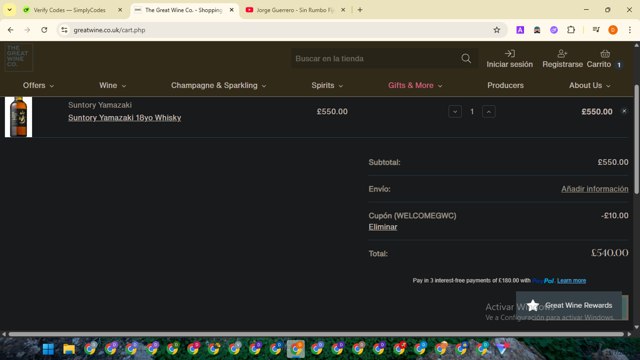Image resolution: width=640 pixels, height=360 pixels.
Task: Reload the cart page
Action: (44, 30)
